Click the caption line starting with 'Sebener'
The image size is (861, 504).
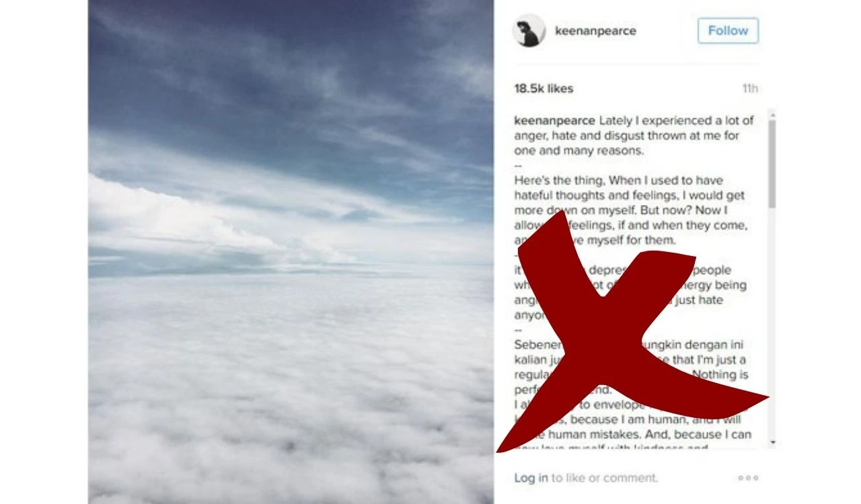pos(628,345)
